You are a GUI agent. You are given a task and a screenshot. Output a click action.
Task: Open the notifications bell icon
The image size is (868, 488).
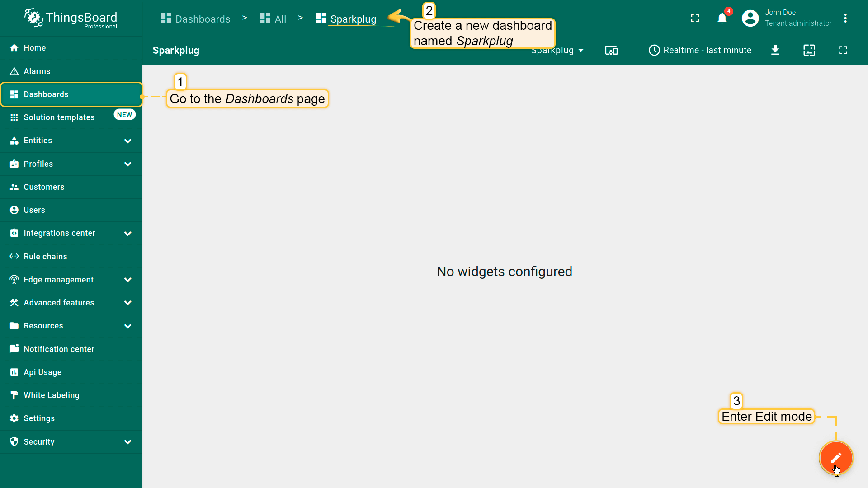point(722,18)
